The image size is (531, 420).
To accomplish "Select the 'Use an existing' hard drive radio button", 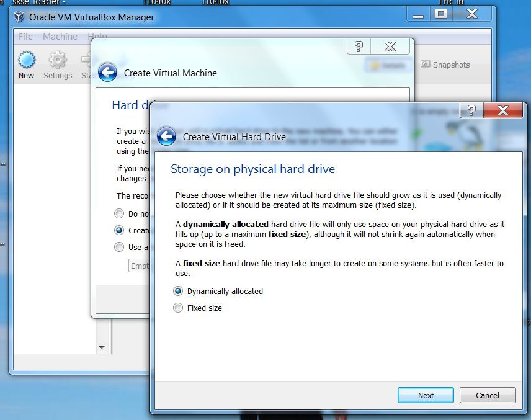I will tap(119, 247).
